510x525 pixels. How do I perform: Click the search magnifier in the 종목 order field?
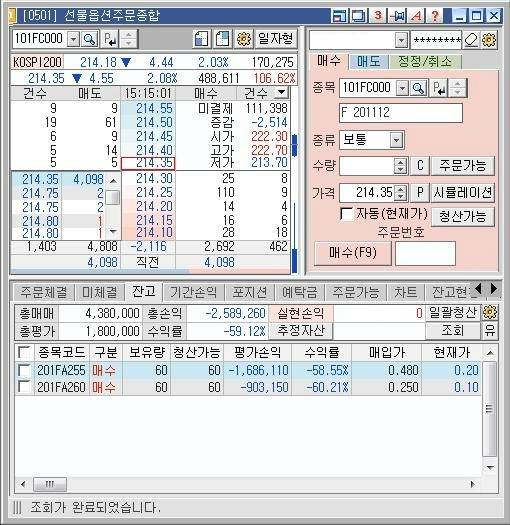click(x=418, y=88)
